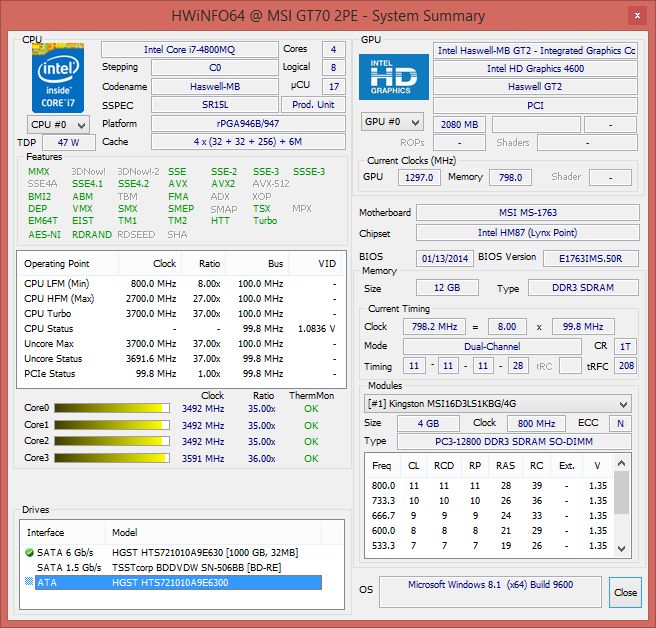Click the Core0 usage bar
656x628 pixels.
tap(112, 408)
